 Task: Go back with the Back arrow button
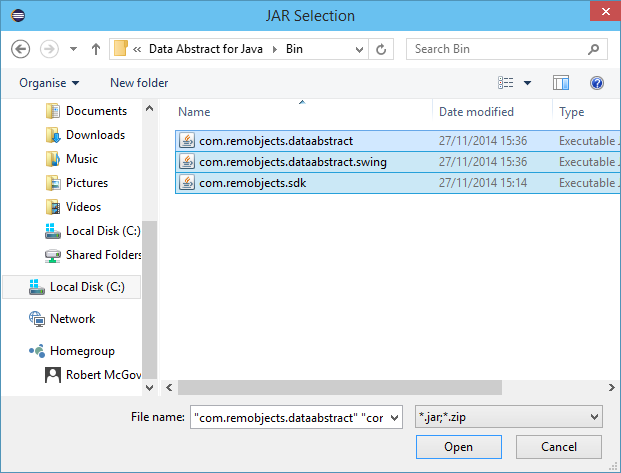[x=20, y=49]
